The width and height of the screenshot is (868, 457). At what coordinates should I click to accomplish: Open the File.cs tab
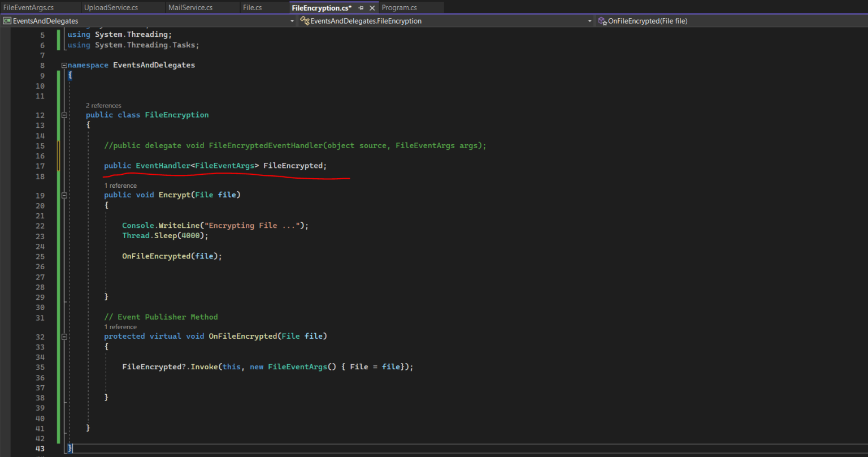point(252,8)
